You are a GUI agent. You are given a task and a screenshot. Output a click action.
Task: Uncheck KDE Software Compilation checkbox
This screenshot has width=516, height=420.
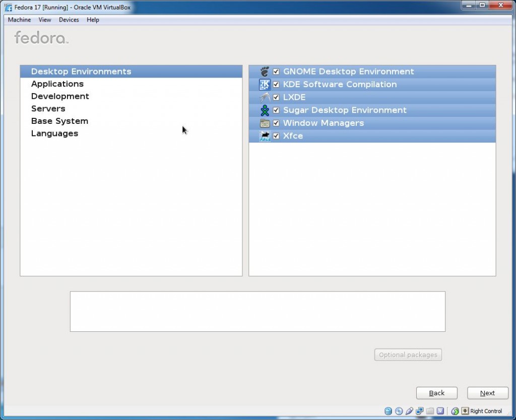click(276, 85)
